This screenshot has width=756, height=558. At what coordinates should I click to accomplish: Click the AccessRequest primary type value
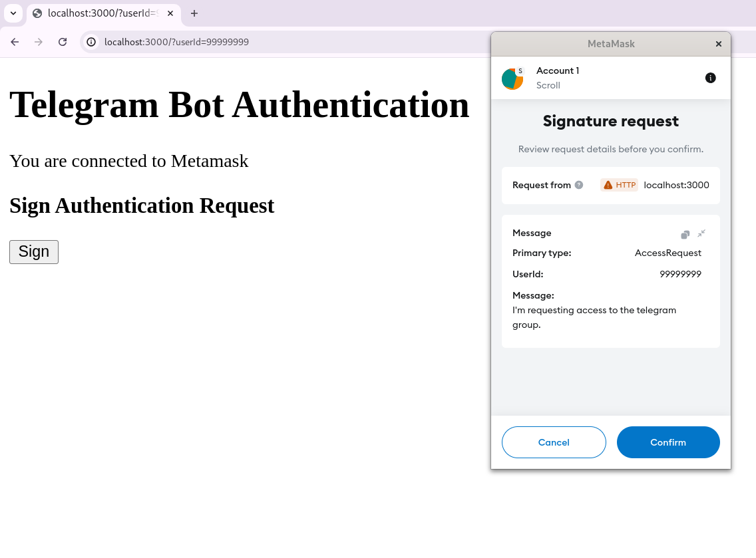(x=667, y=253)
